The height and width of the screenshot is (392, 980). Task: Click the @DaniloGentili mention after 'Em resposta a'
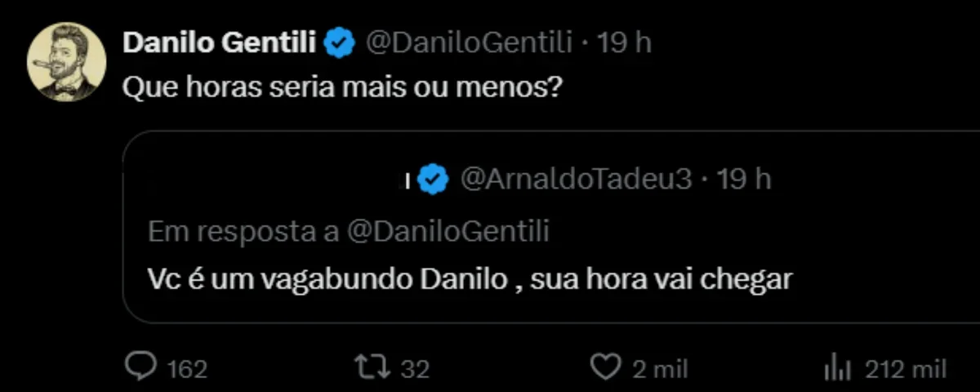[x=448, y=232]
